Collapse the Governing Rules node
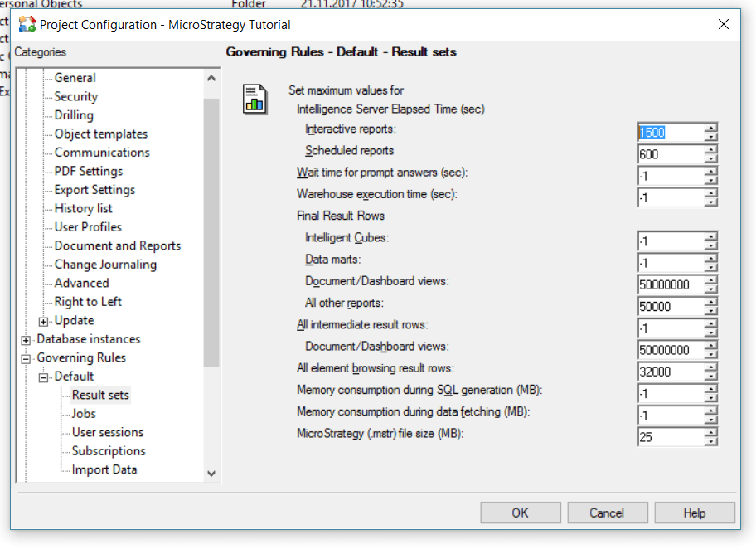The image size is (756, 554). (x=27, y=358)
